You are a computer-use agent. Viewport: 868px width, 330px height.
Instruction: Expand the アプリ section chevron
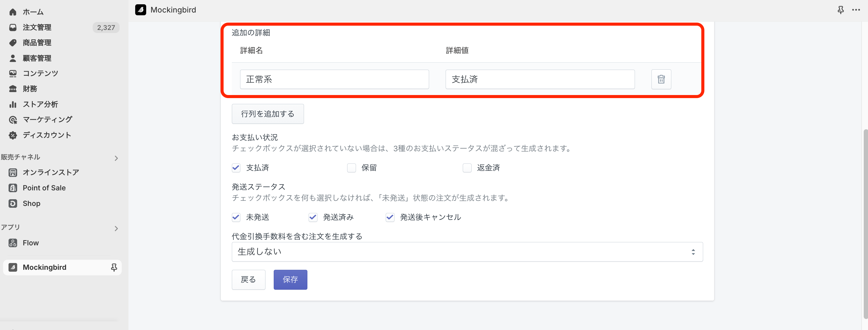coord(116,229)
